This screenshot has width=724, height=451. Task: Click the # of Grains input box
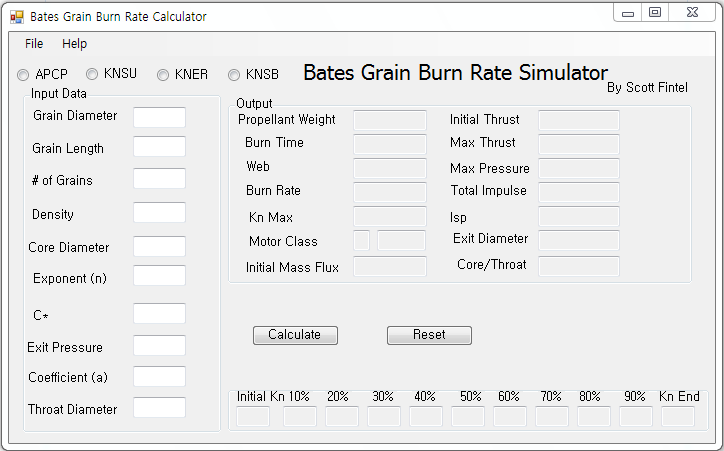pyautogui.click(x=160, y=179)
